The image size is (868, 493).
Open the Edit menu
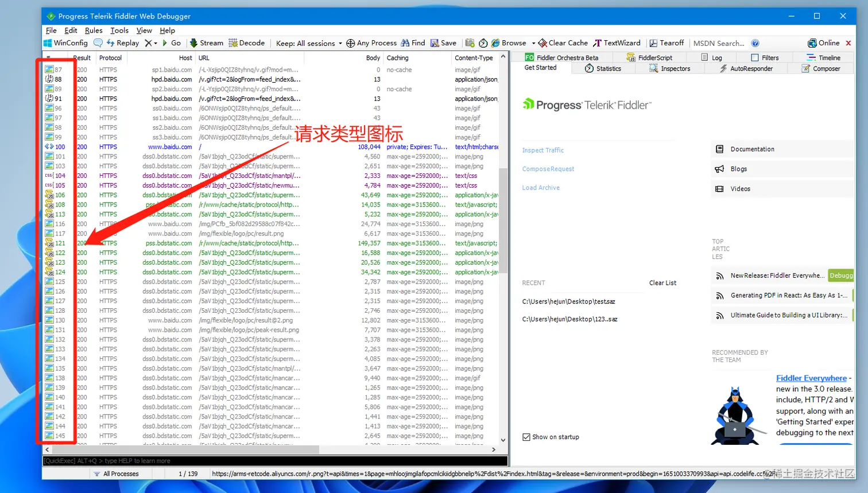[71, 30]
